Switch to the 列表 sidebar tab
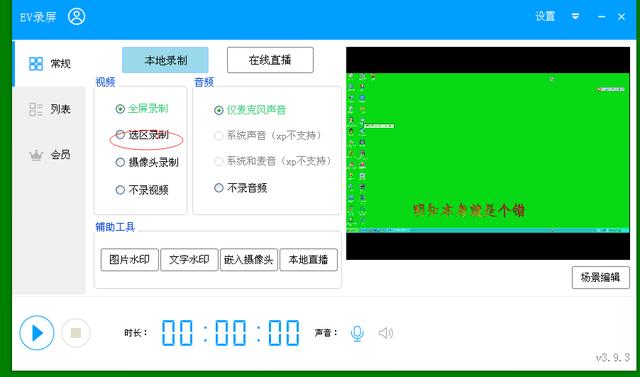The height and width of the screenshot is (377, 640). [x=49, y=109]
